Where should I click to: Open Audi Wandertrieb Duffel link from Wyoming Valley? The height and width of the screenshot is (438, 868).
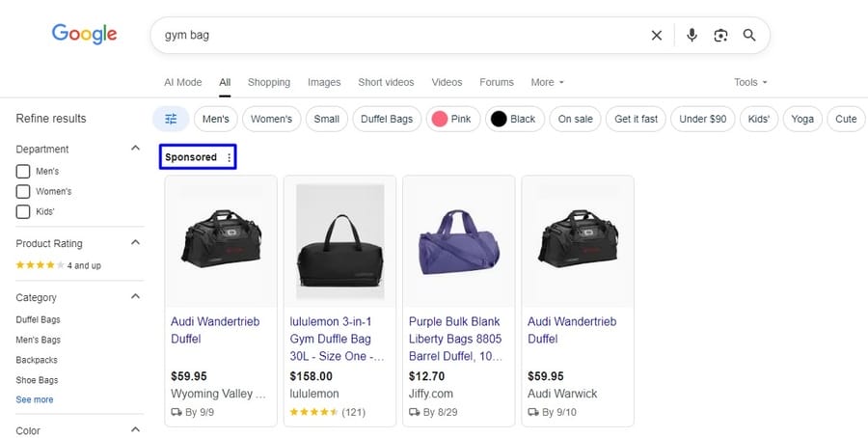(x=215, y=330)
